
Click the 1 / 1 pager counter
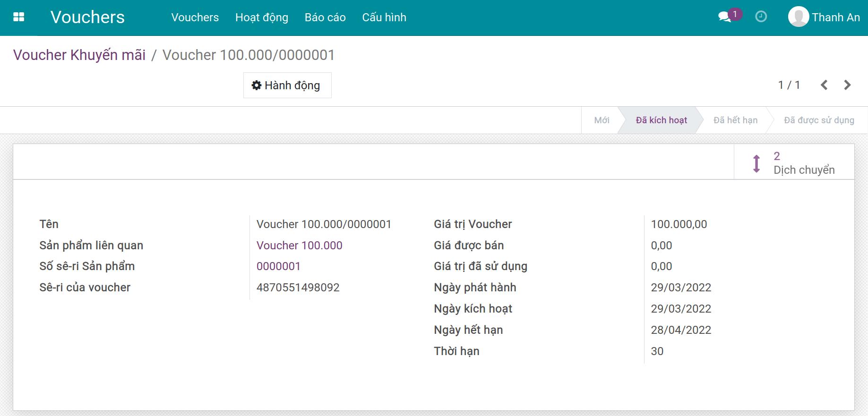coord(789,85)
